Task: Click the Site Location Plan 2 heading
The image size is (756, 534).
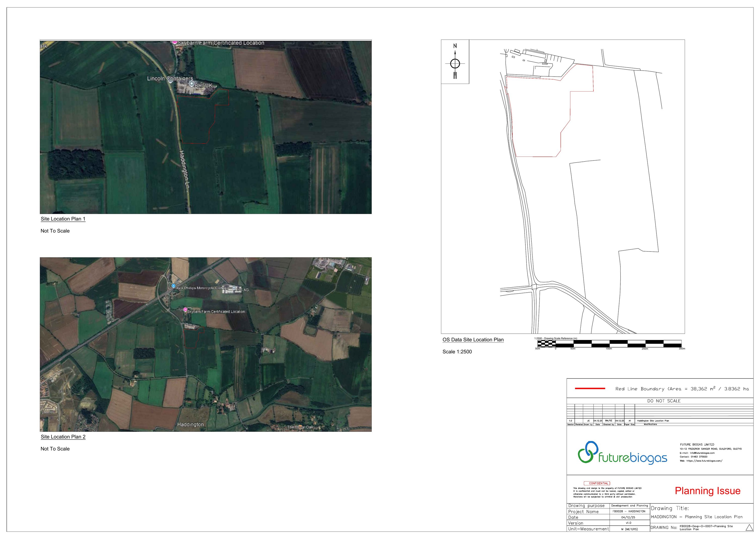Action: 63,437
